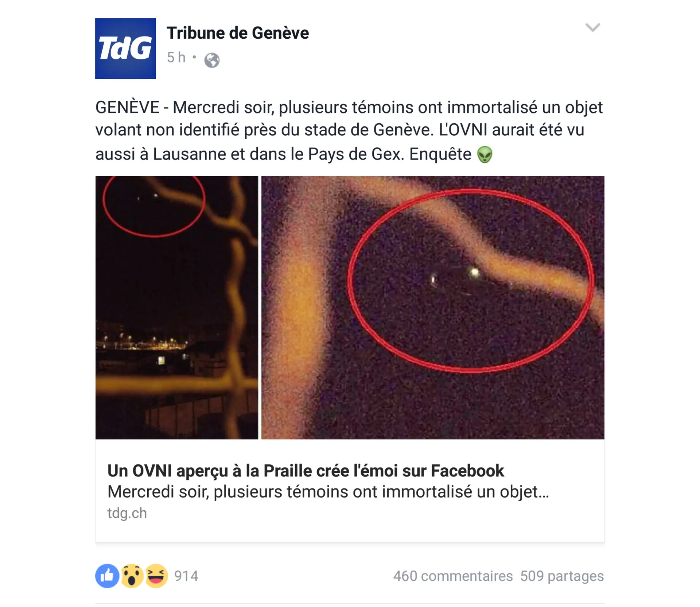
Task: Click the small red circle in left photo
Action: (153, 206)
